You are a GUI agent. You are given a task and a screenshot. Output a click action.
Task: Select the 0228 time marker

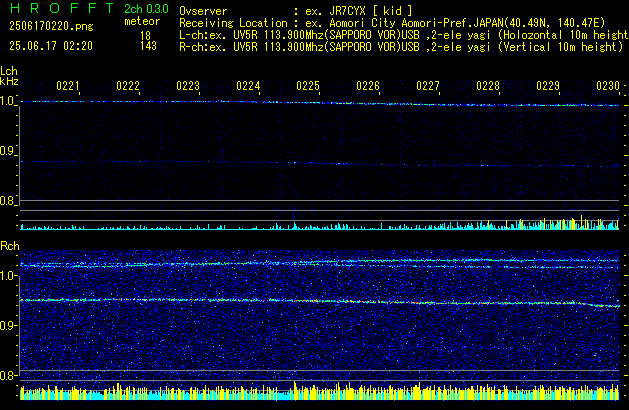coord(488,86)
